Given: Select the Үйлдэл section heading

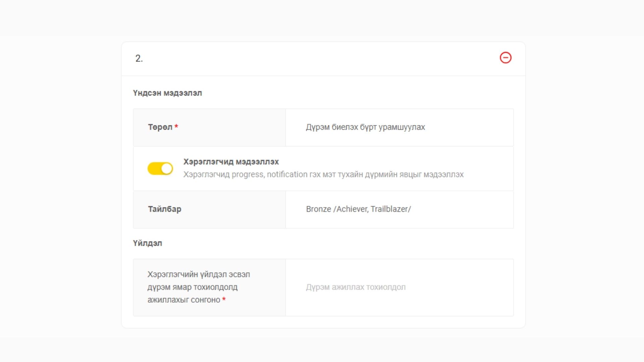Looking at the screenshot, I should (x=147, y=243).
